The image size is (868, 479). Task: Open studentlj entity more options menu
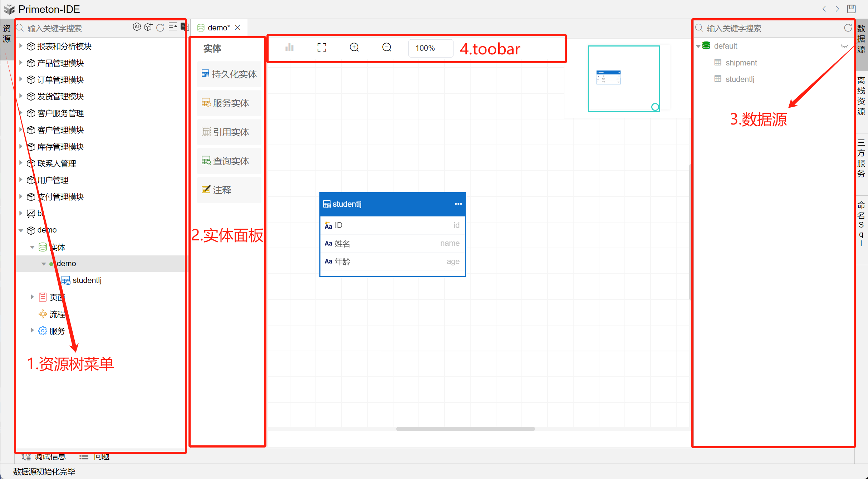pyautogui.click(x=458, y=204)
